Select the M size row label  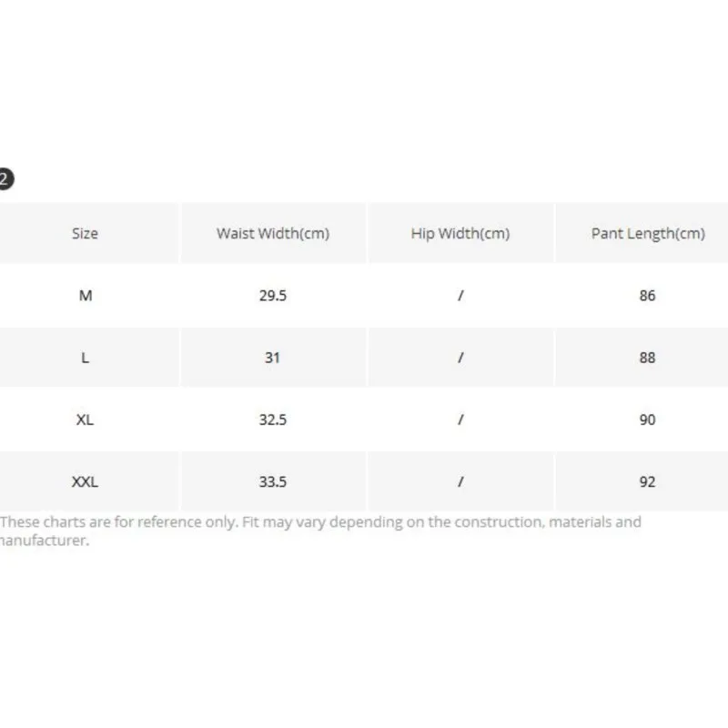point(86,296)
